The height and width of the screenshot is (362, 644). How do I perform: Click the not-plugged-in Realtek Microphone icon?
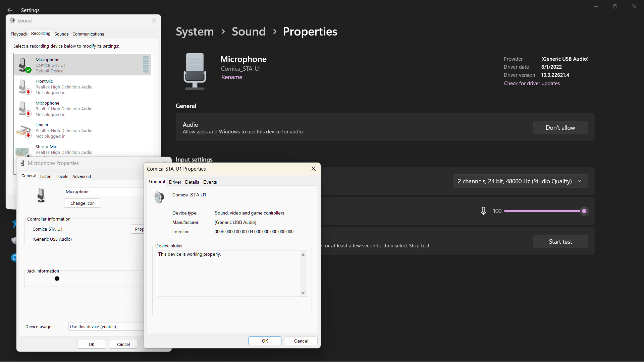coord(23,108)
